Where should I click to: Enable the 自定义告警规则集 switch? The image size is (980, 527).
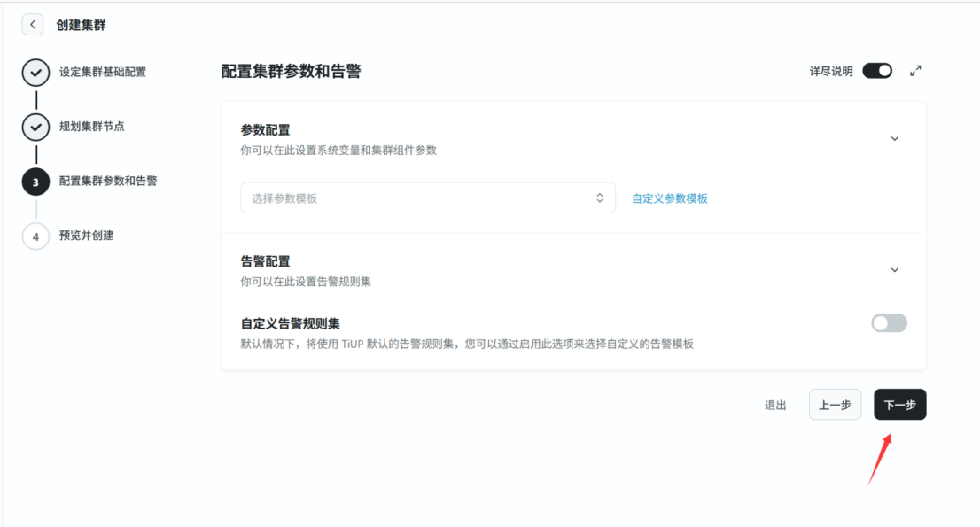click(x=889, y=323)
